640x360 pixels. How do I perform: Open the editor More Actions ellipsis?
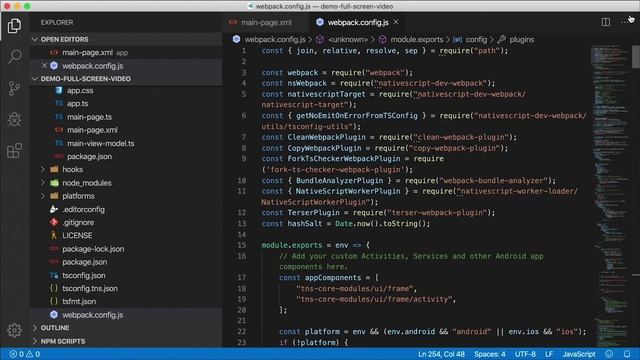(624, 22)
